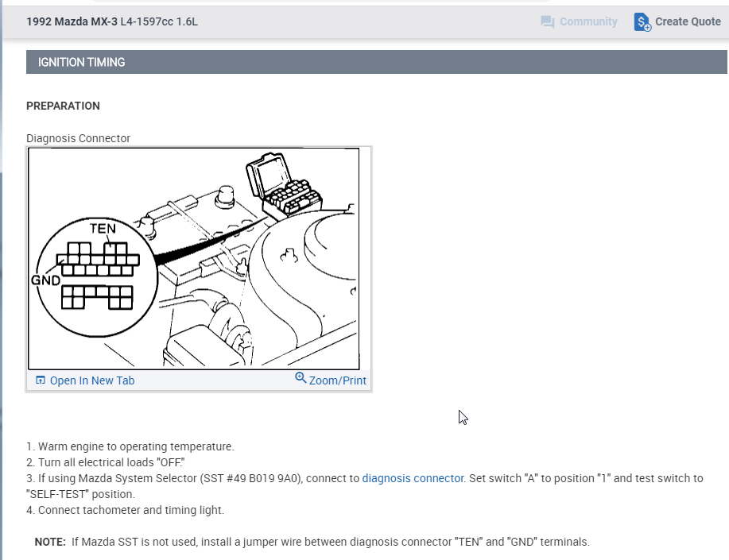Follow the diagnosis connector hyperlink
The height and width of the screenshot is (560, 729).
coord(413,478)
